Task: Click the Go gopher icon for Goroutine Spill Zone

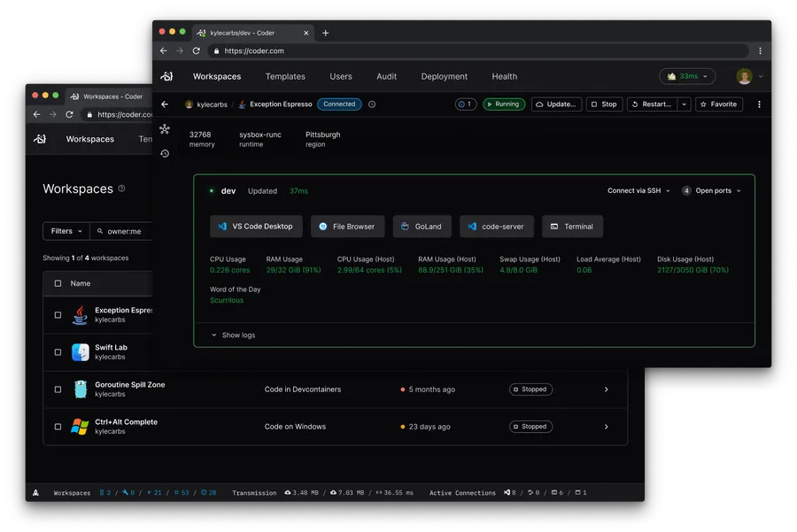Action: click(x=81, y=389)
